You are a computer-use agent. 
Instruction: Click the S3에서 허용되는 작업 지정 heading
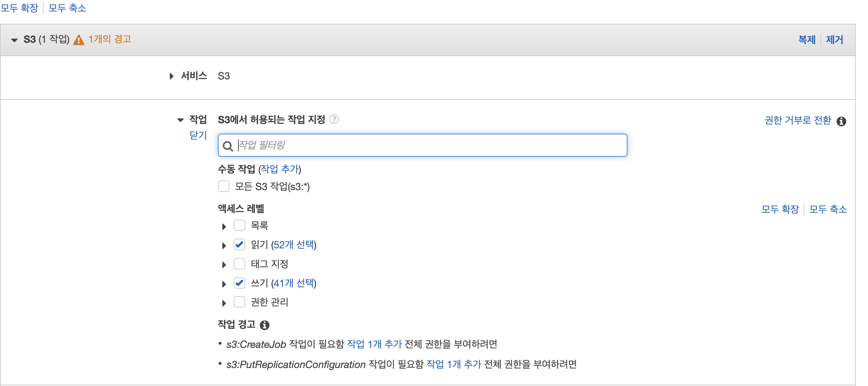tap(271, 119)
